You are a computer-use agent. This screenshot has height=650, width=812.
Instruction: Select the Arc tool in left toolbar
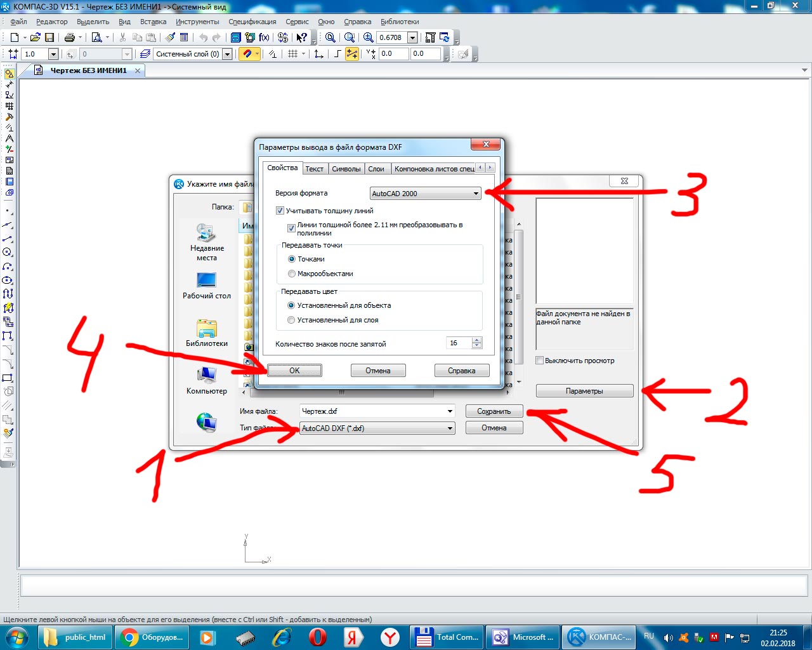(8, 266)
